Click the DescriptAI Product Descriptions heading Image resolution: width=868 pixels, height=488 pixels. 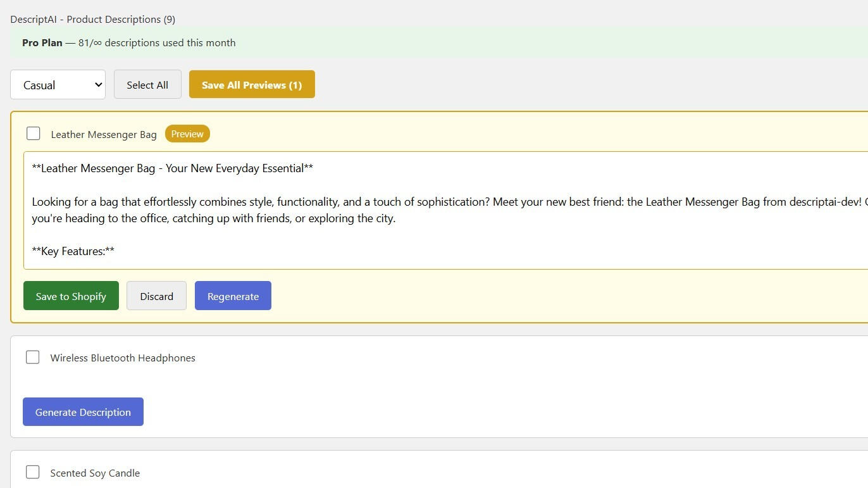(93, 20)
